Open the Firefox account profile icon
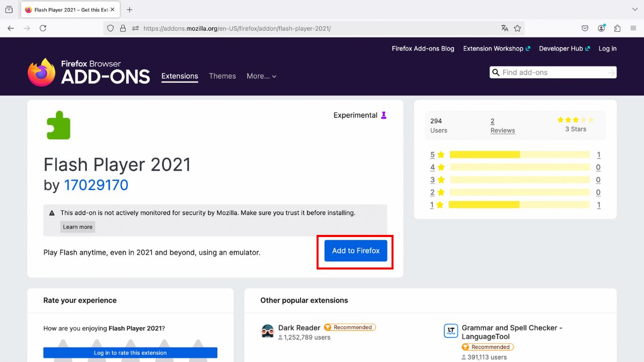This screenshot has height=362, width=644. click(x=601, y=28)
